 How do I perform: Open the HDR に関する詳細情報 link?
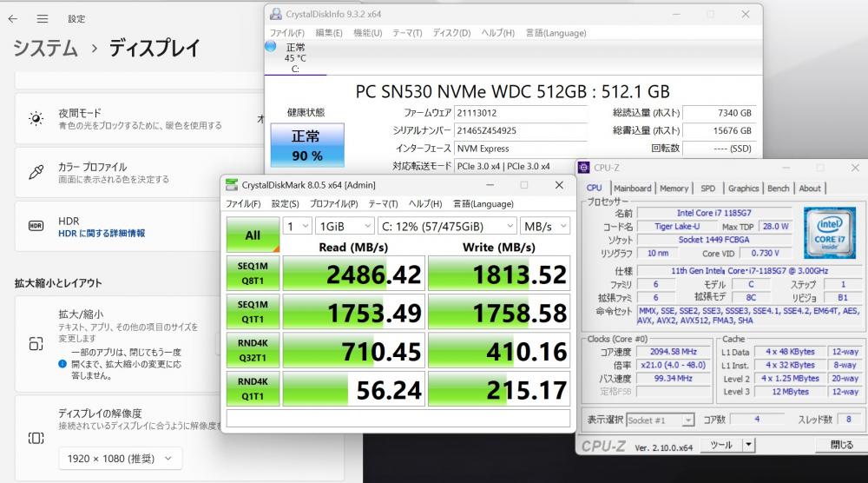(x=102, y=234)
